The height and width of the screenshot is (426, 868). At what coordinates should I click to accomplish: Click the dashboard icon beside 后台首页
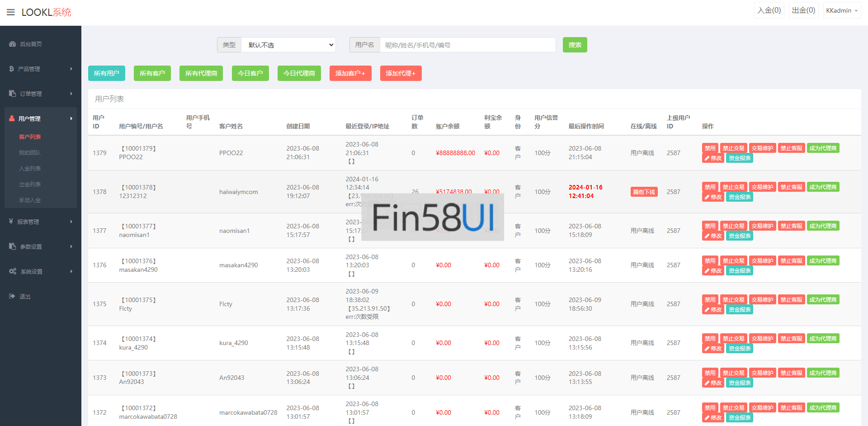click(x=12, y=44)
